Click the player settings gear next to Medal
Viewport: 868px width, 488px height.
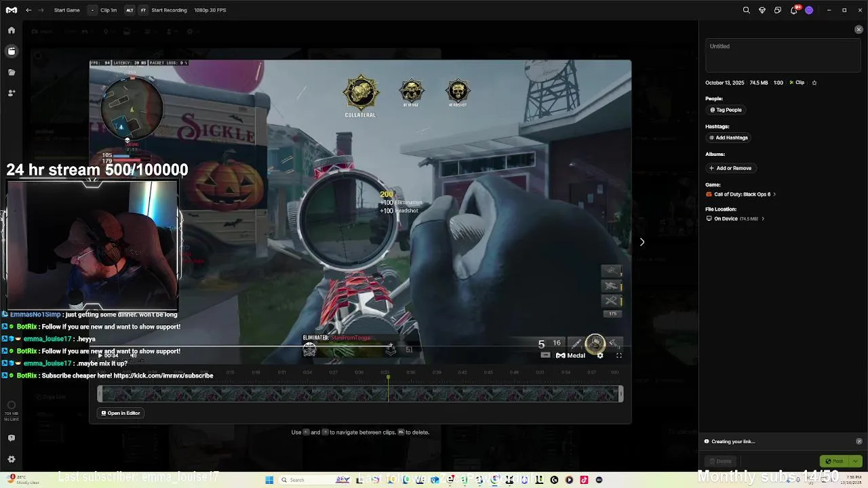pos(599,355)
